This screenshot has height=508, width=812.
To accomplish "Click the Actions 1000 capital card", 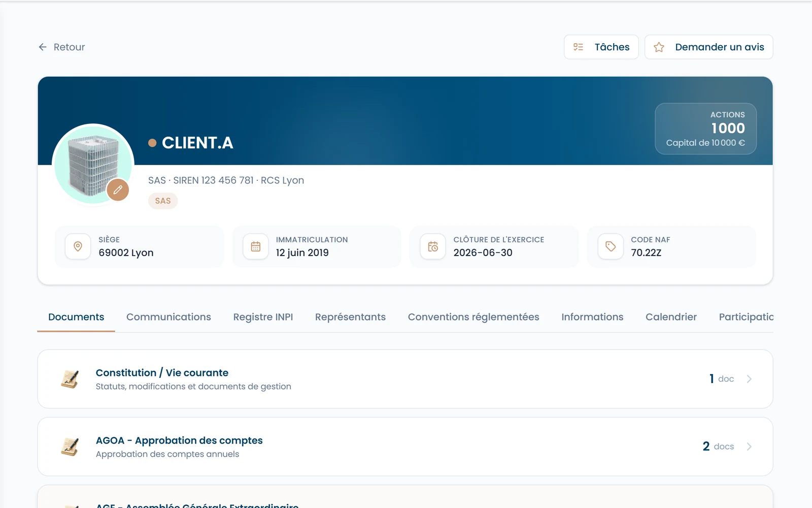I will click(x=705, y=129).
